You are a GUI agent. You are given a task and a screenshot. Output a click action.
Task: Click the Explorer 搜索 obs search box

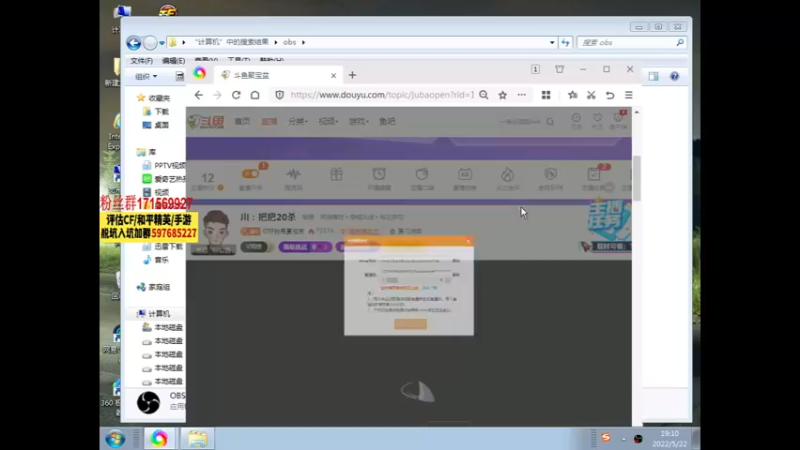pyautogui.click(x=631, y=42)
